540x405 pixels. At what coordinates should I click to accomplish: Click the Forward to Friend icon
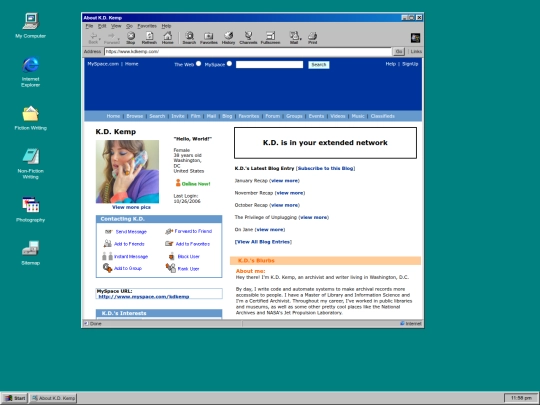point(169,231)
